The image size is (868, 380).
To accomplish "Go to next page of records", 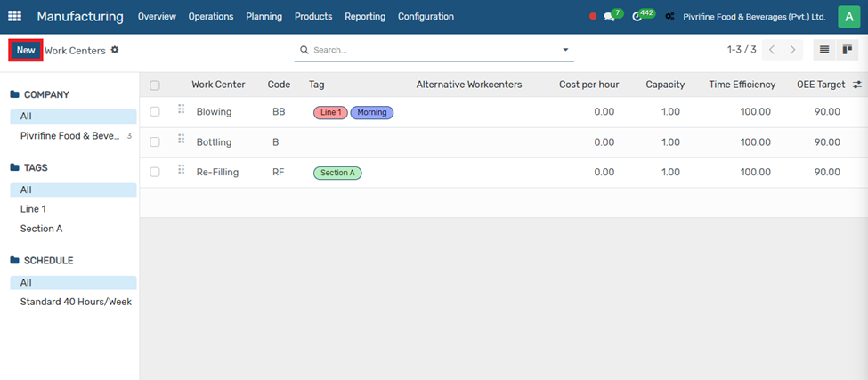I will [792, 50].
